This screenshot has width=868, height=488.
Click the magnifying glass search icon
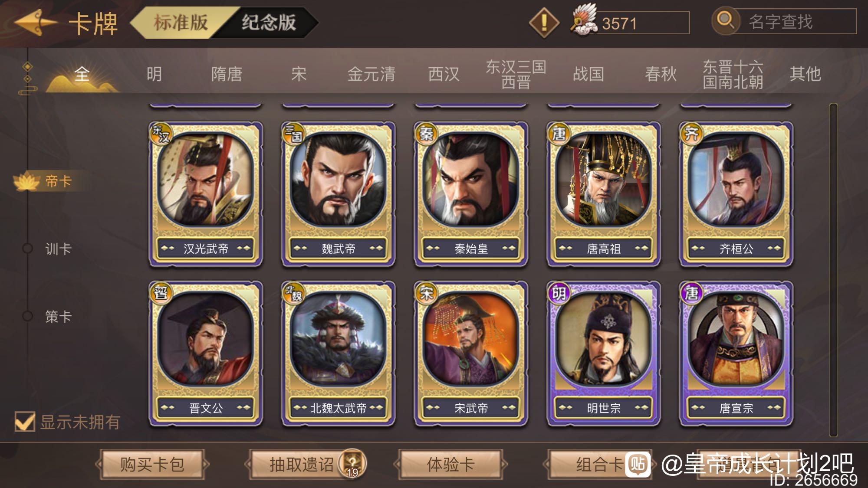coord(725,20)
